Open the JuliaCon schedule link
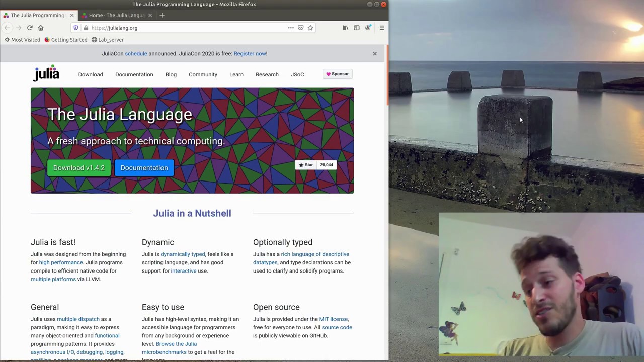 click(136, 53)
